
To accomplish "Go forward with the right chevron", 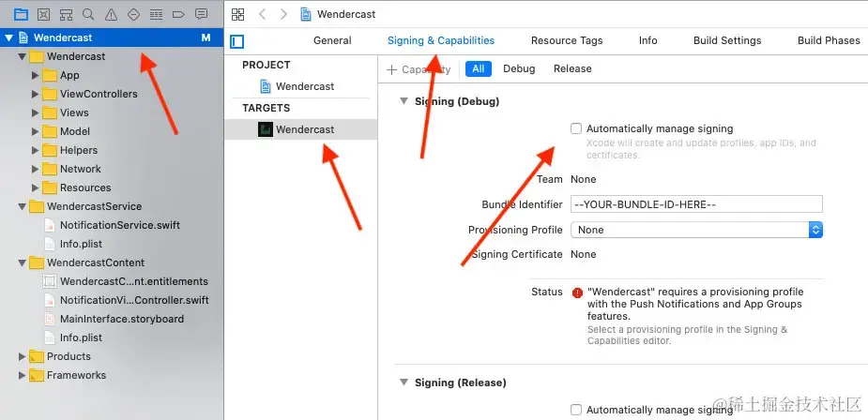I will click(283, 14).
